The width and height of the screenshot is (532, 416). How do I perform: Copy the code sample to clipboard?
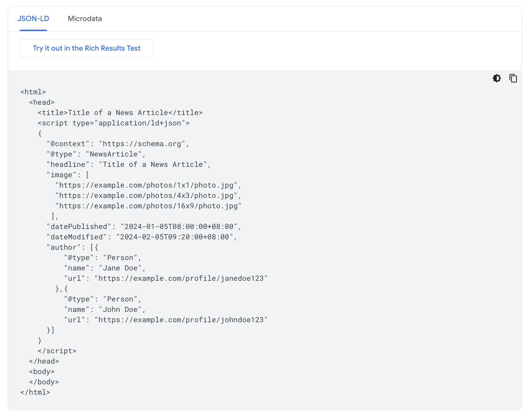click(x=513, y=78)
